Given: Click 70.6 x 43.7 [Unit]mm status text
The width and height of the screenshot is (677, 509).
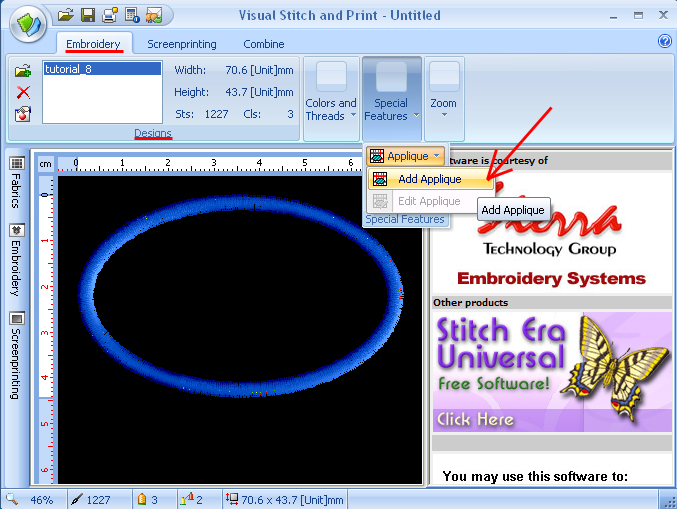Looking at the screenshot, I should [x=292, y=500].
